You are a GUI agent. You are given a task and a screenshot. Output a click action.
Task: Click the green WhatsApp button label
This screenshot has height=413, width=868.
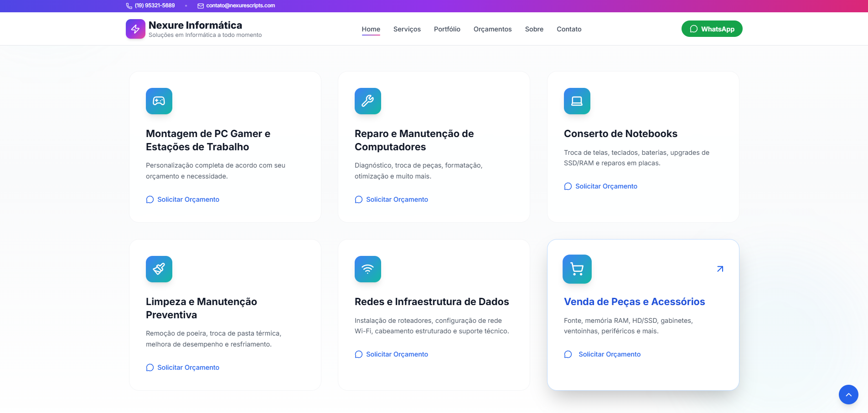[x=718, y=29]
